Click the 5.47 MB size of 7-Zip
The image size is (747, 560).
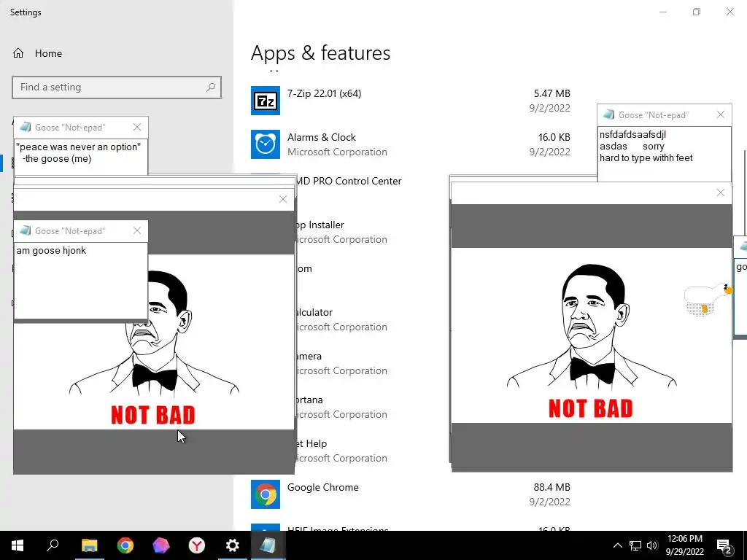tap(551, 94)
